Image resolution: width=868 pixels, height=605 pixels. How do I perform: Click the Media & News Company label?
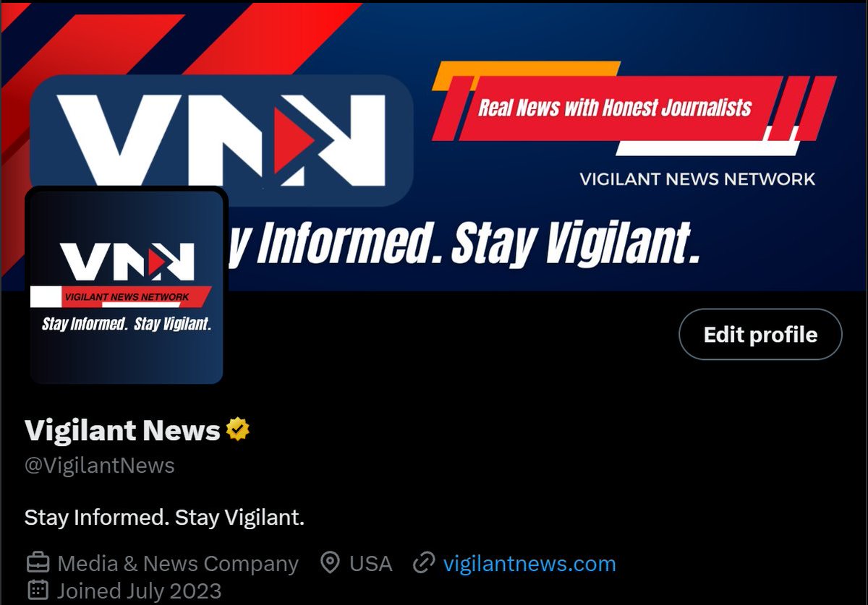point(178,563)
